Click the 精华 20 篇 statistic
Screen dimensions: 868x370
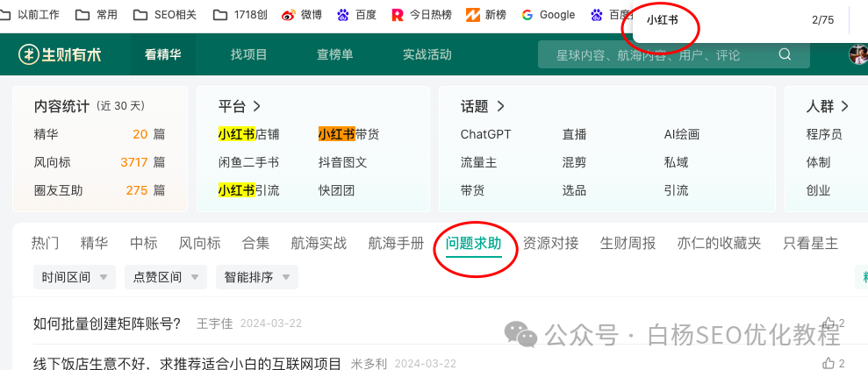100,134
